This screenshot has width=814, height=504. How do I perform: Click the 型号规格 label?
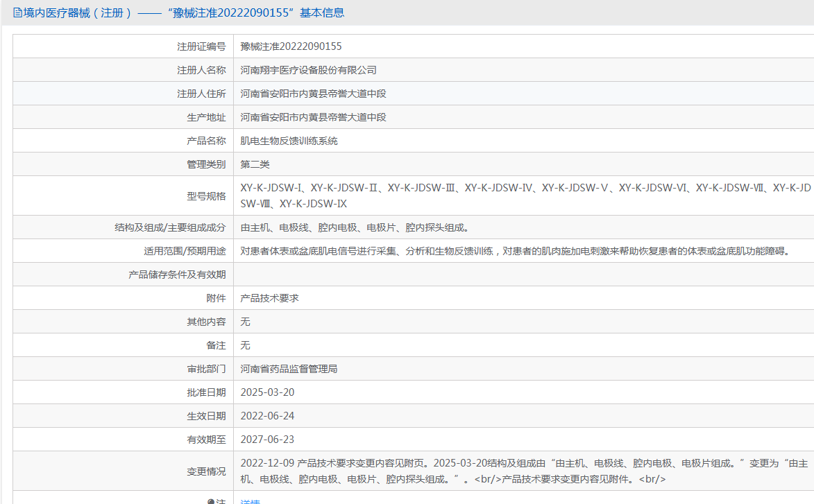coord(206,196)
